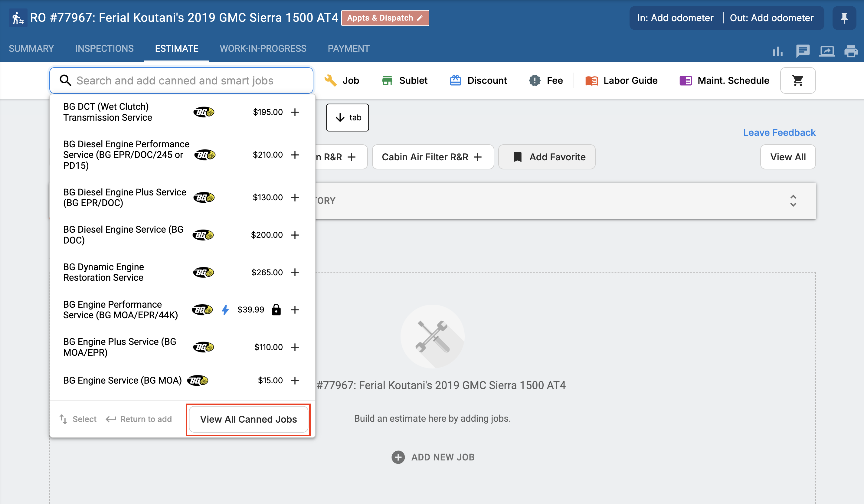Open the shopping cart
864x504 pixels.
point(798,80)
